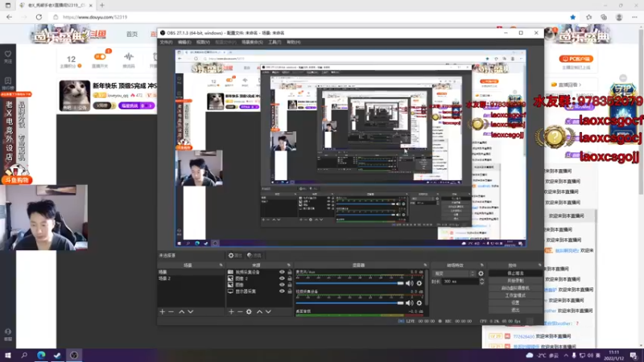Add a new scene with plus icon
The image size is (644, 362).
point(163,312)
